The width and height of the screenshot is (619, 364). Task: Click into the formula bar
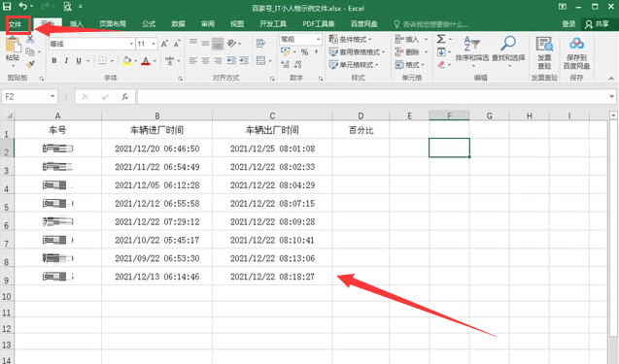(x=372, y=97)
